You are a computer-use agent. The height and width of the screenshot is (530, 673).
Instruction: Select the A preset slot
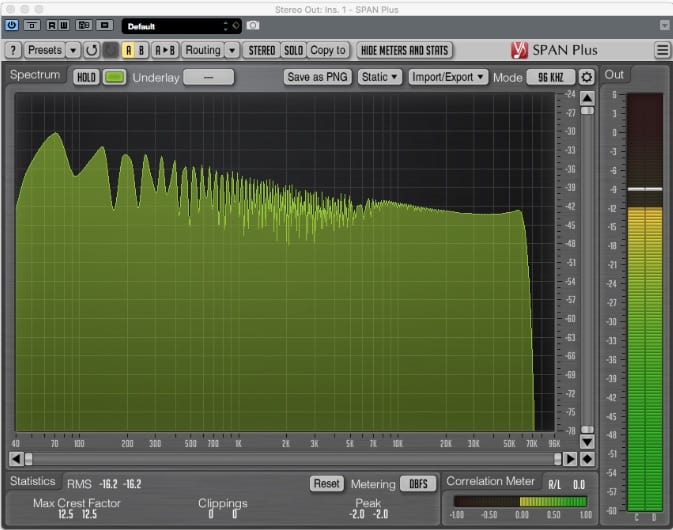(x=128, y=50)
